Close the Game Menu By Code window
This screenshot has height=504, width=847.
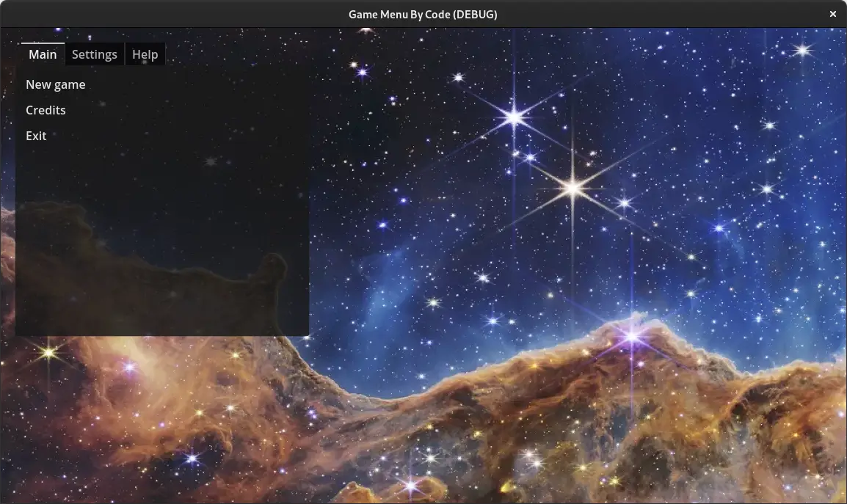pos(832,14)
